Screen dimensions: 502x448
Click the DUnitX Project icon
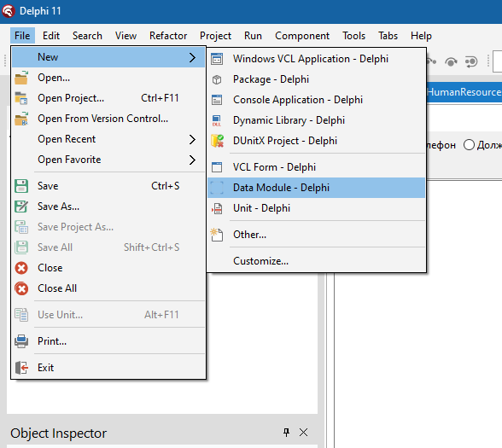coord(217,141)
